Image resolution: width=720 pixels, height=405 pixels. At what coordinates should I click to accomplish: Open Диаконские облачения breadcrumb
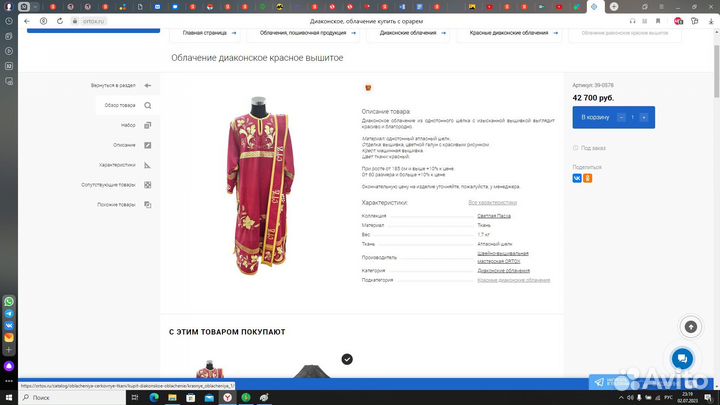tap(408, 33)
